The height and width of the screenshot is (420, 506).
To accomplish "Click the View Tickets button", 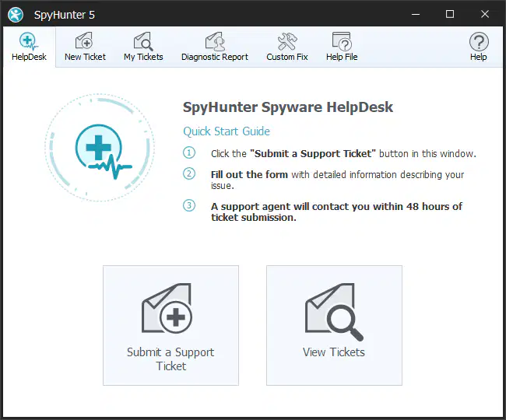I will click(x=334, y=325).
